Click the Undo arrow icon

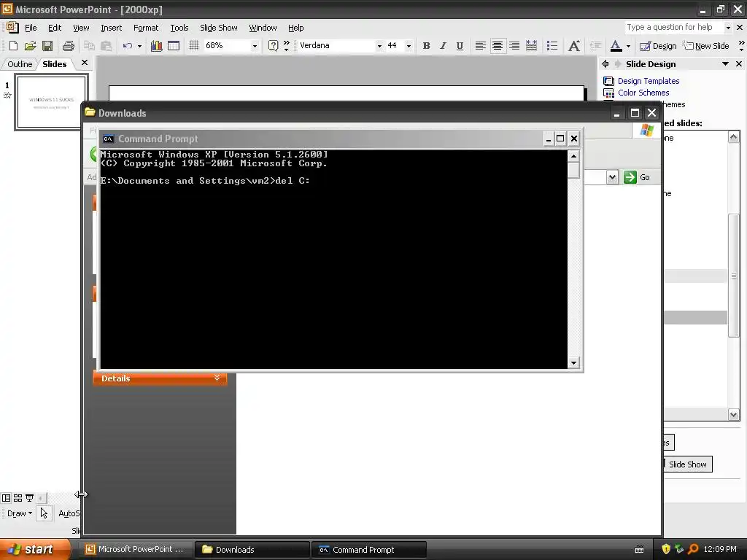click(127, 46)
